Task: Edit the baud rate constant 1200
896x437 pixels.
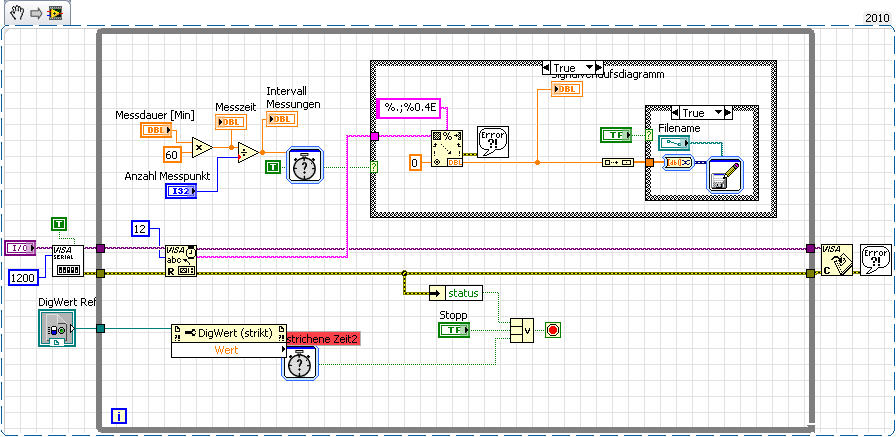Action: point(24,278)
